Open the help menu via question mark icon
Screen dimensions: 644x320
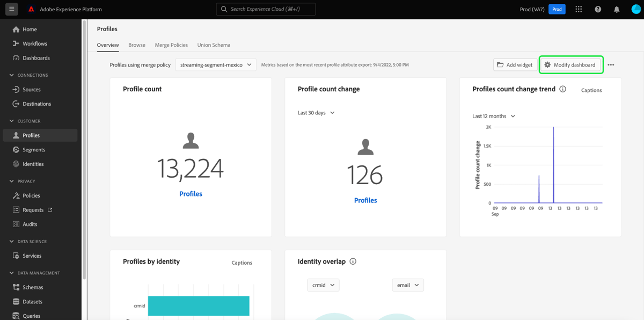pyautogui.click(x=598, y=9)
